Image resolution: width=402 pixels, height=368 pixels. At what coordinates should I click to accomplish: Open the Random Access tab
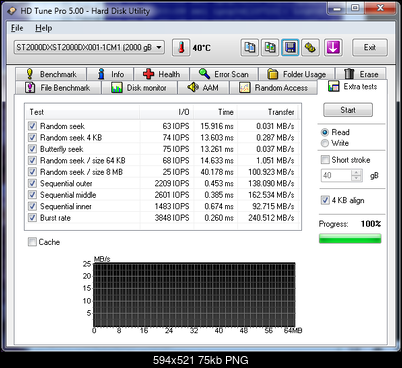274,88
